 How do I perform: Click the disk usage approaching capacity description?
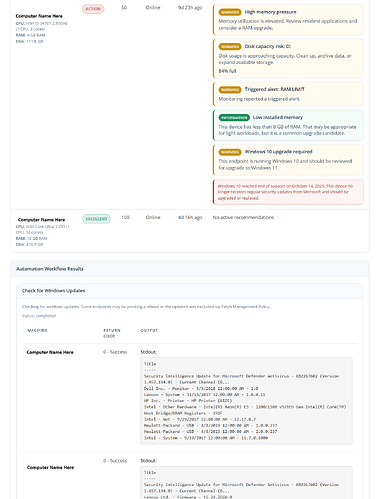pyautogui.click(x=285, y=59)
